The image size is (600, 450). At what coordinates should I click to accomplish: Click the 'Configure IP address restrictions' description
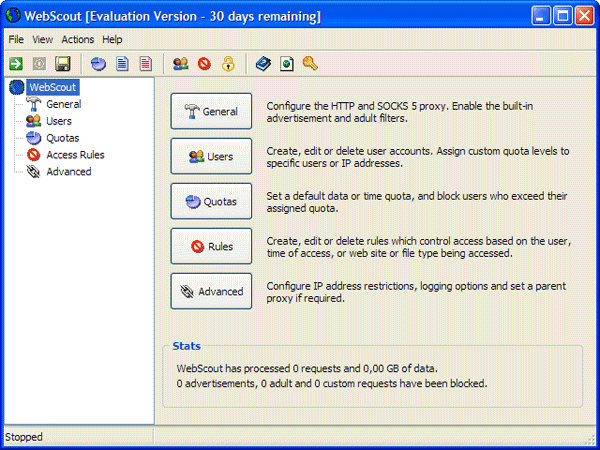(x=416, y=292)
